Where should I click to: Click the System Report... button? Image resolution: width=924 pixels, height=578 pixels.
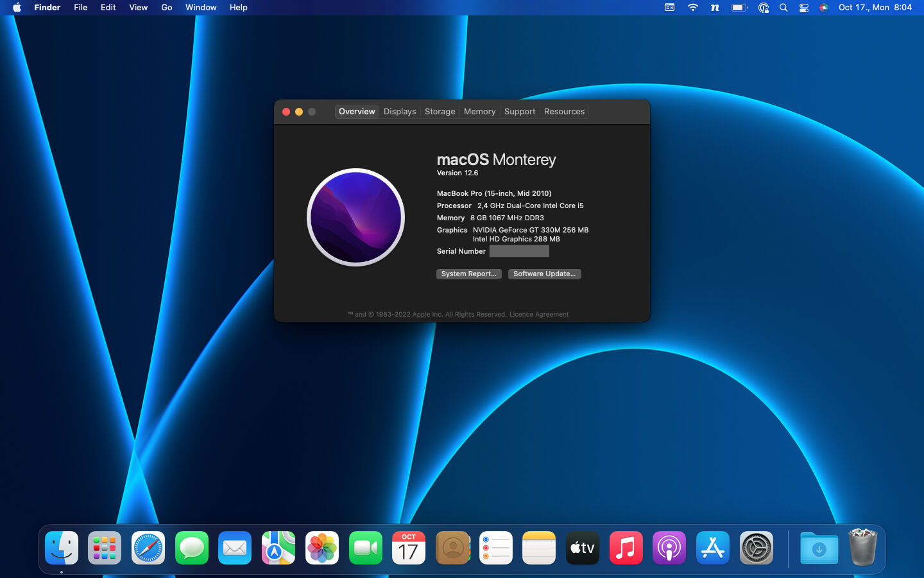pyautogui.click(x=468, y=274)
